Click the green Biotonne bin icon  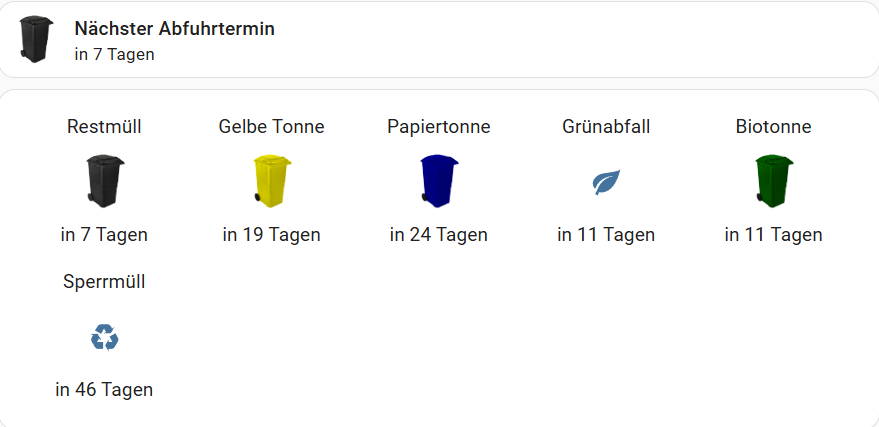click(774, 181)
